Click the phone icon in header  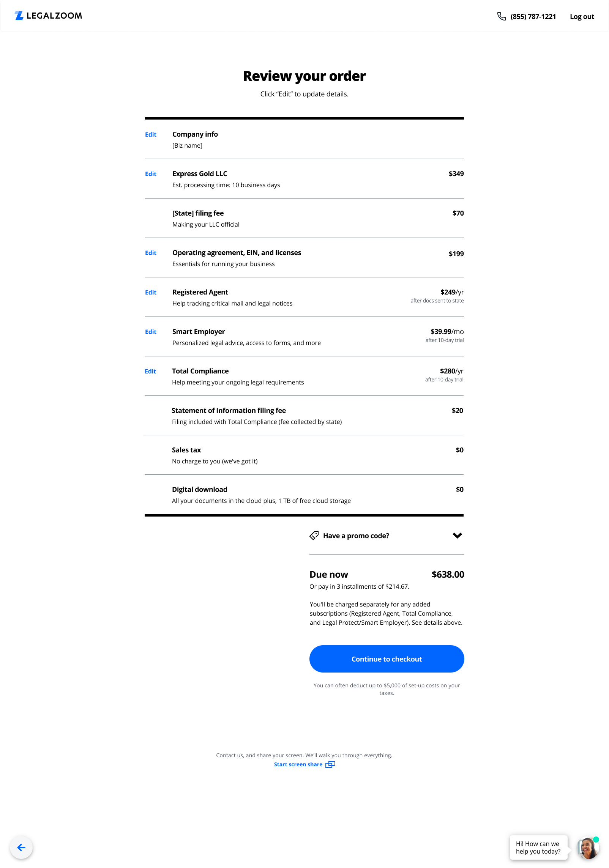click(501, 16)
